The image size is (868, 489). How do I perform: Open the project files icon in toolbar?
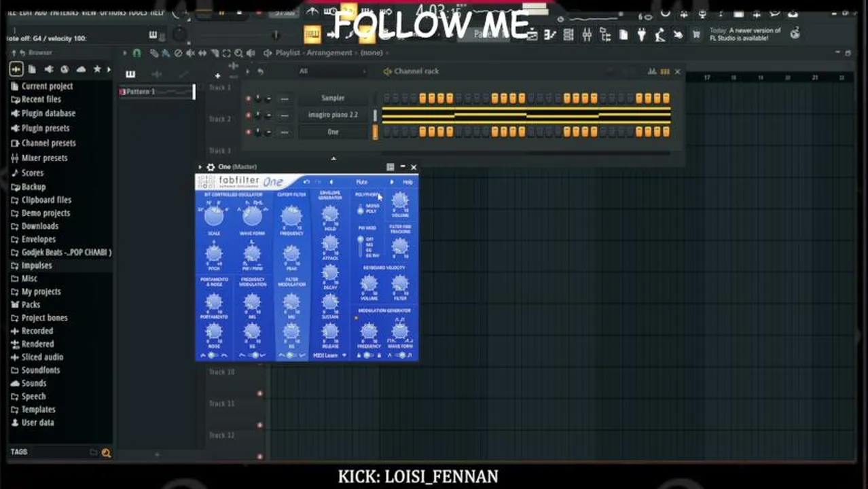coord(623,35)
